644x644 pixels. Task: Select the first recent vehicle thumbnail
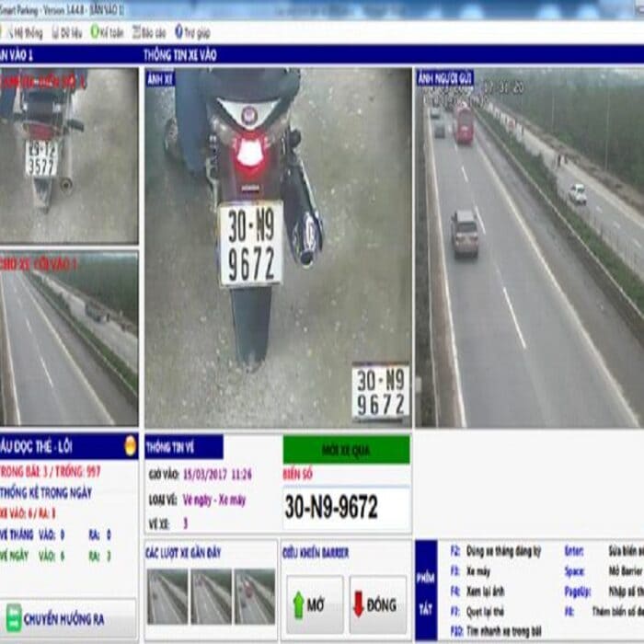point(167,596)
